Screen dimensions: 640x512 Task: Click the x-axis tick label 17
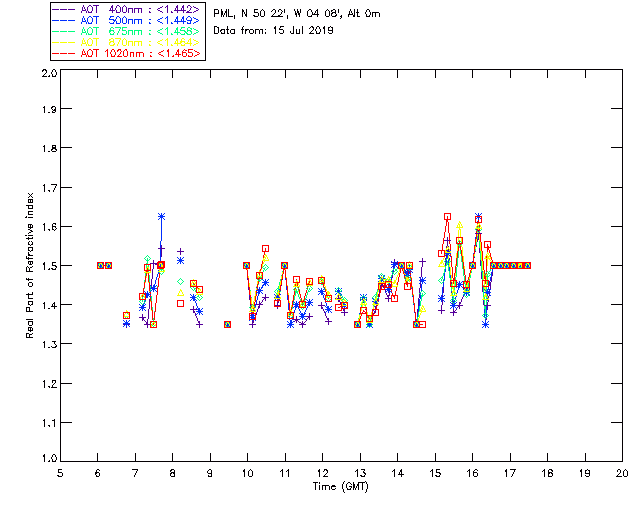(x=510, y=473)
